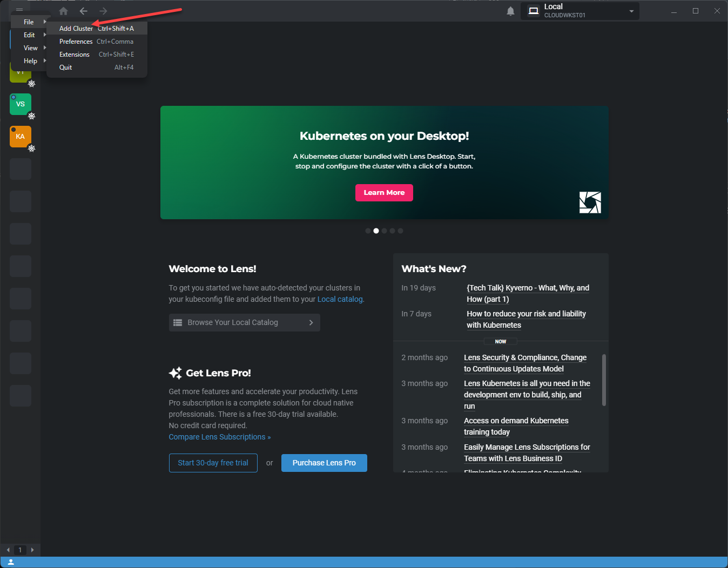Select the fourth carousel dot

tap(392, 231)
